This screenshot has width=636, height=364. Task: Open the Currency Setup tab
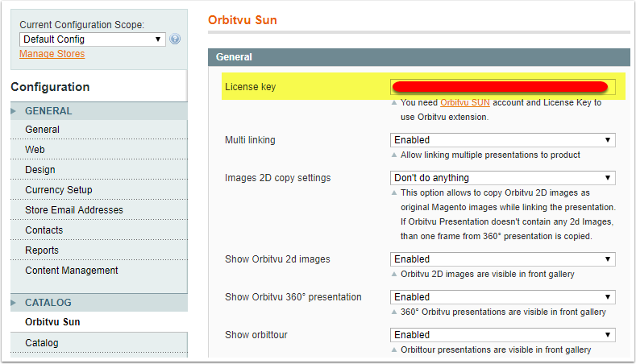[99, 190]
